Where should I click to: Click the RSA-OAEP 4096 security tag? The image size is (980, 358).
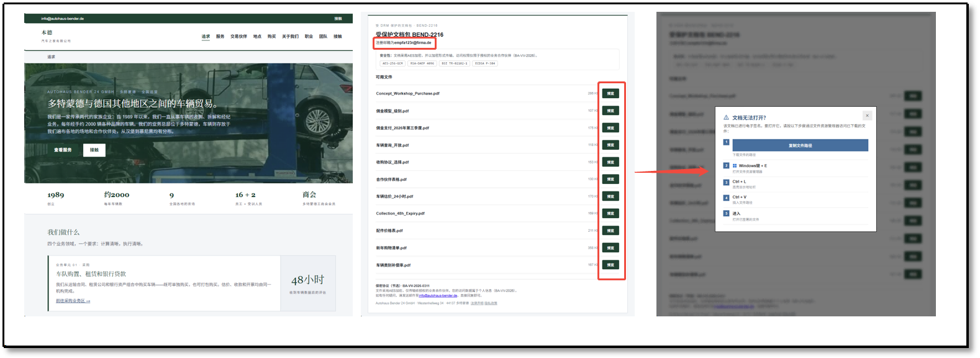422,63
